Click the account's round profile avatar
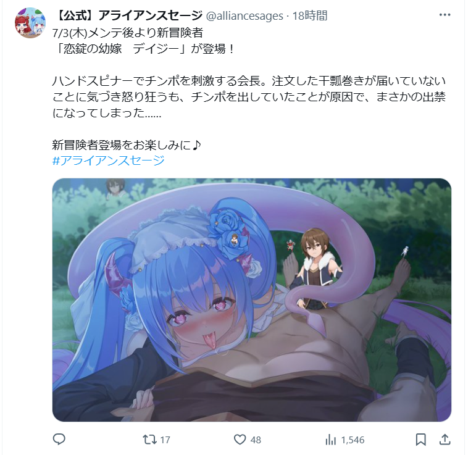Image resolution: width=476 pixels, height=455 pixels. pyautogui.click(x=30, y=23)
